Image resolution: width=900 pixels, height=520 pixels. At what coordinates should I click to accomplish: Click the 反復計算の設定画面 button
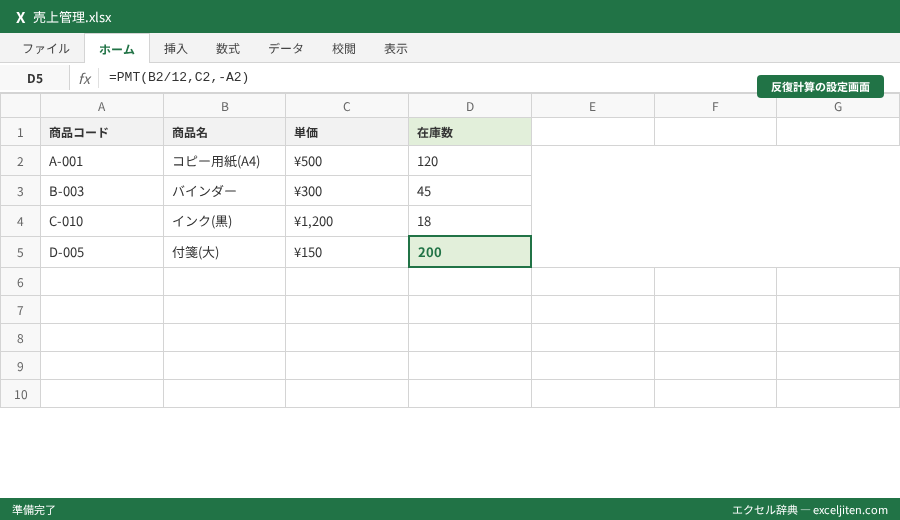point(820,87)
